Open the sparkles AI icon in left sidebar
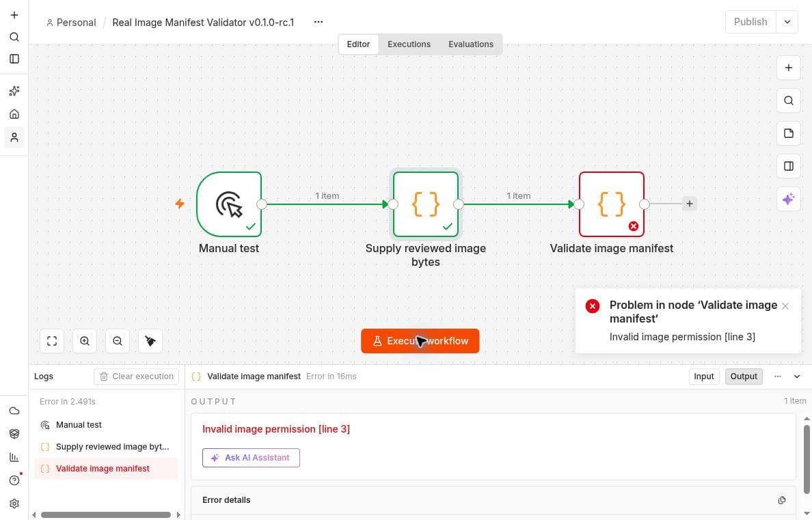The image size is (812, 520). [x=14, y=91]
